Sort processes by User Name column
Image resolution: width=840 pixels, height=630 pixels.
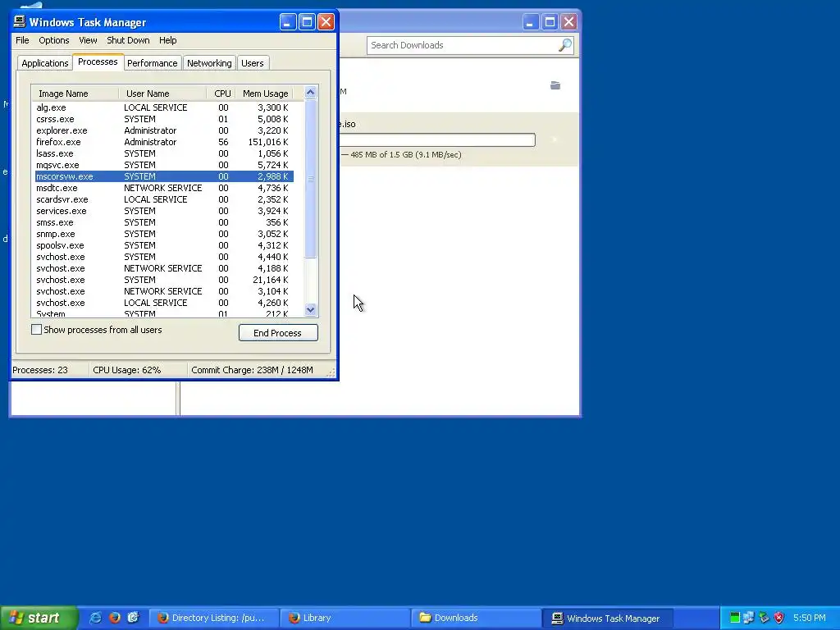click(x=162, y=94)
